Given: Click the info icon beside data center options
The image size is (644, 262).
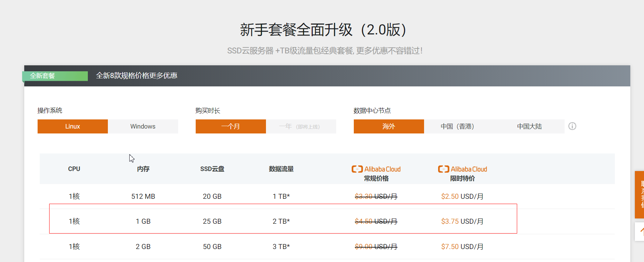Looking at the screenshot, I should pos(572,126).
